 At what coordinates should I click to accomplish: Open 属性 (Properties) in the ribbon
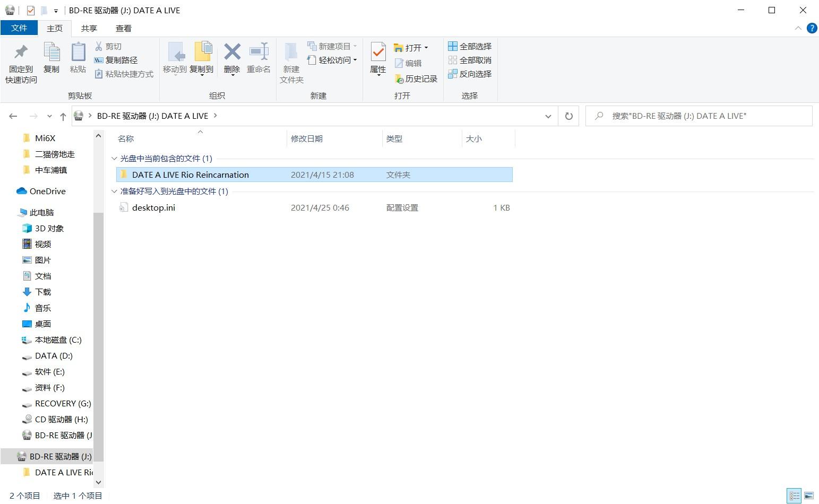coord(378,59)
